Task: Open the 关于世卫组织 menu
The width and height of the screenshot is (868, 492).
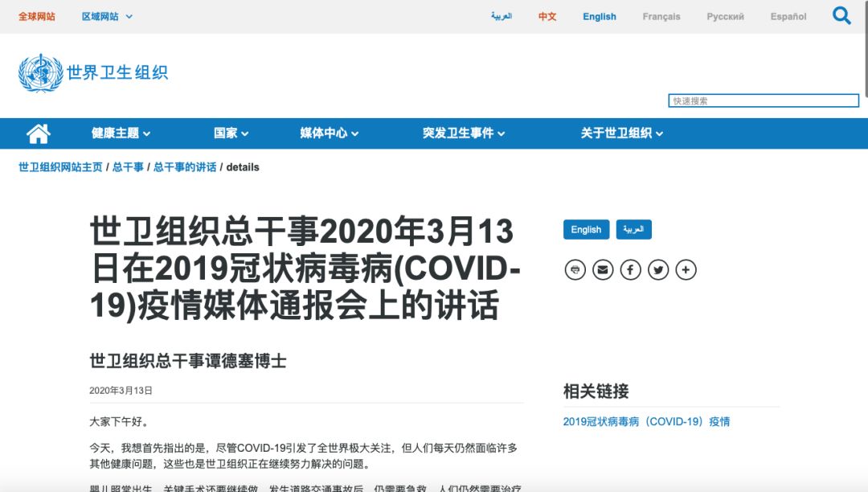Action: coord(621,133)
